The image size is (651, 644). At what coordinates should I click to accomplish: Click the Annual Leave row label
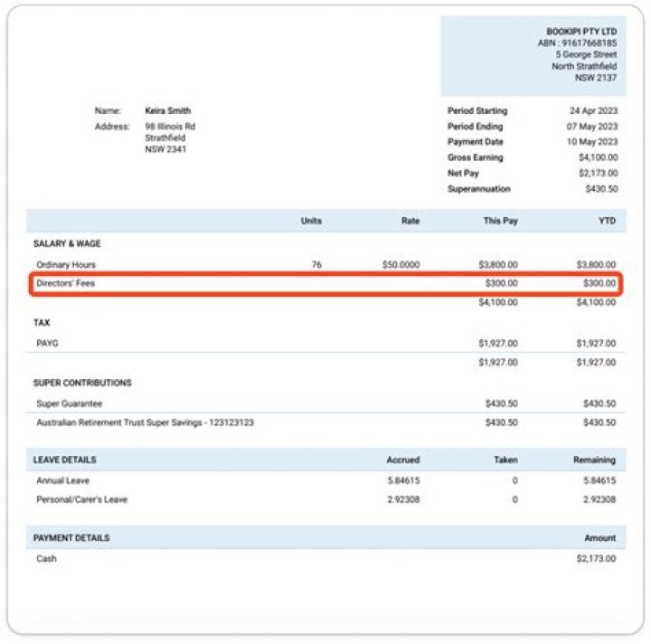coord(63,481)
